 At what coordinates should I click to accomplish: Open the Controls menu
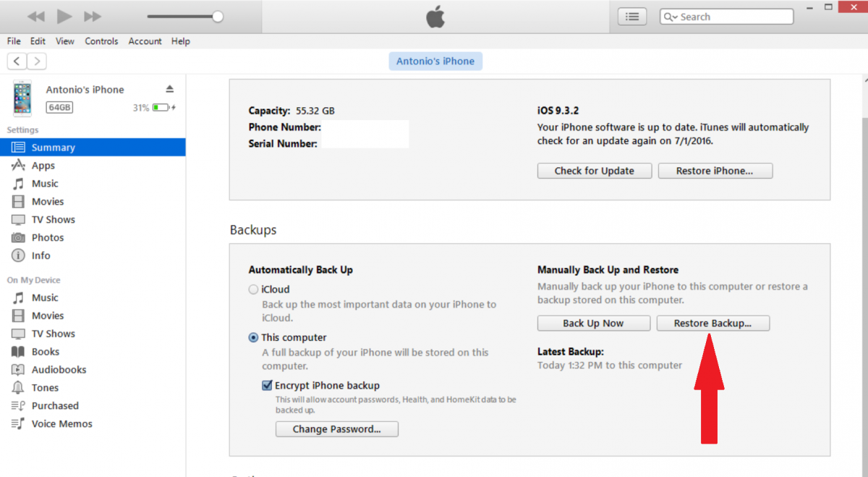pos(101,41)
